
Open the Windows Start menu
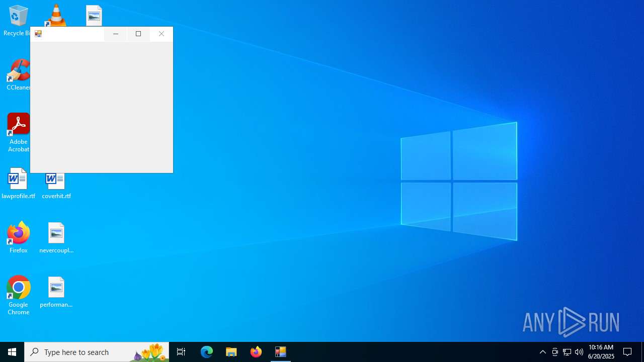12,352
